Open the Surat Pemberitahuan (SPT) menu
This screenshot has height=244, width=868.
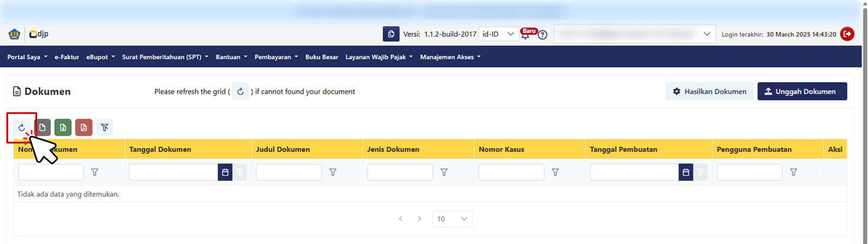pos(165,57)
